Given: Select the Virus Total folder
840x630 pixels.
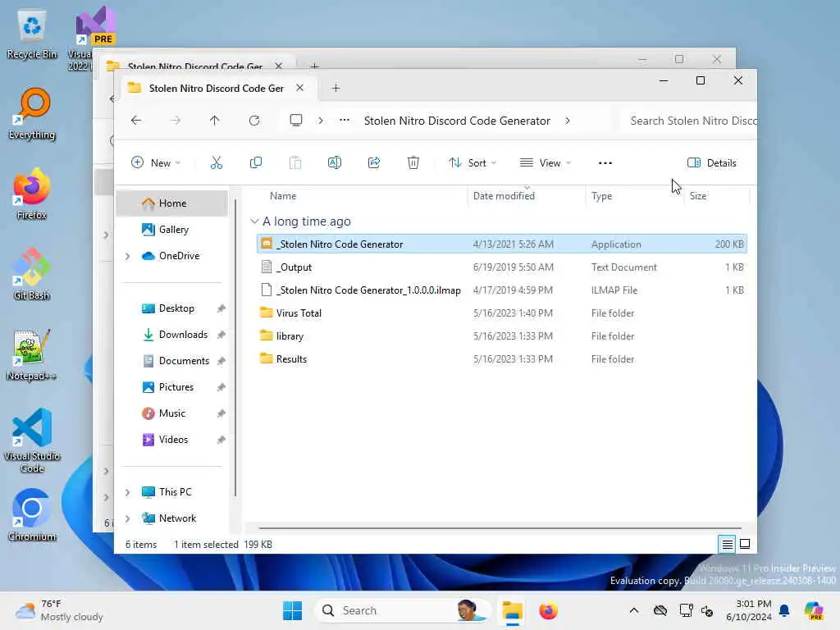Looking at the screenshot, I should (x=501, y=313).
